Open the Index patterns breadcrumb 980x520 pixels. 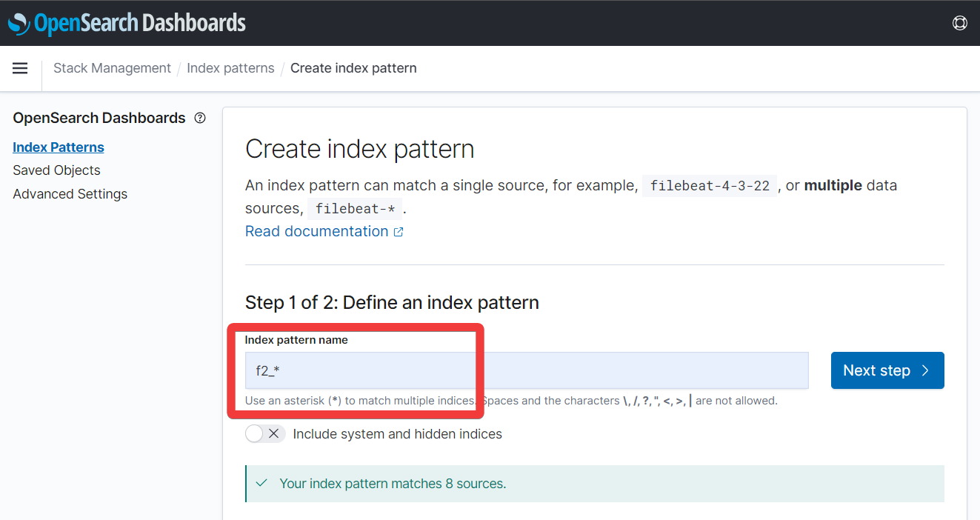(230, 67)
